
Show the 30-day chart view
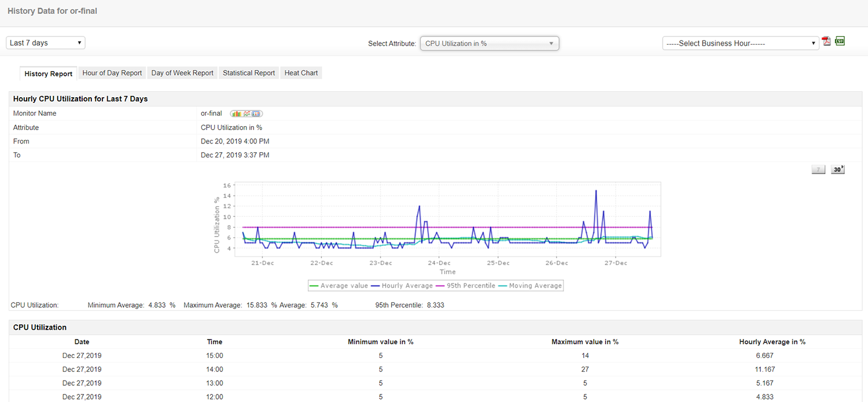(837, 169)
